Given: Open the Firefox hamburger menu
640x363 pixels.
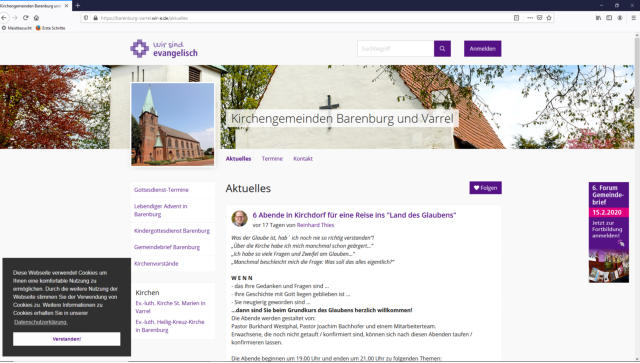Looking at the screenshot, I should point(633,18).
